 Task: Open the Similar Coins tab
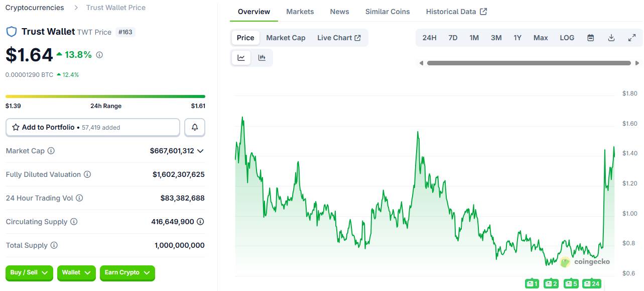[x=387, y=12]
